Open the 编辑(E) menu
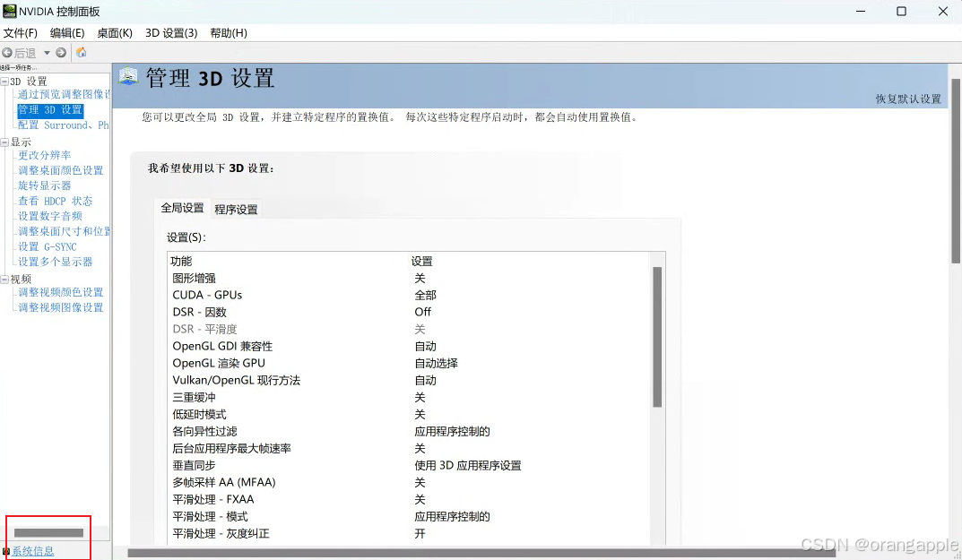The image size is (962, 560). [x=67, y=33]
